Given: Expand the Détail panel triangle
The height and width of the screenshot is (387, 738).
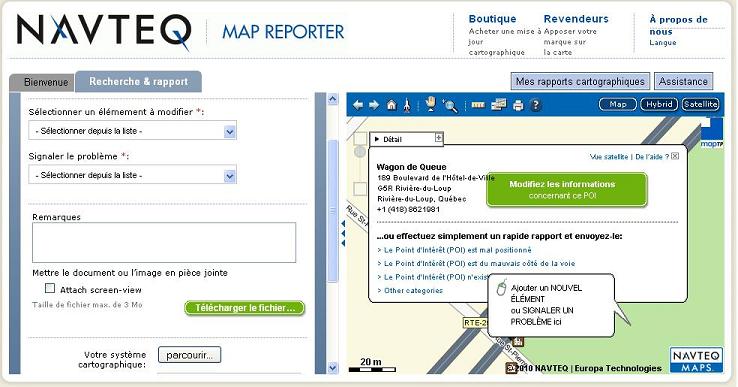Looking at the screenshot, I should coord(377,139).
